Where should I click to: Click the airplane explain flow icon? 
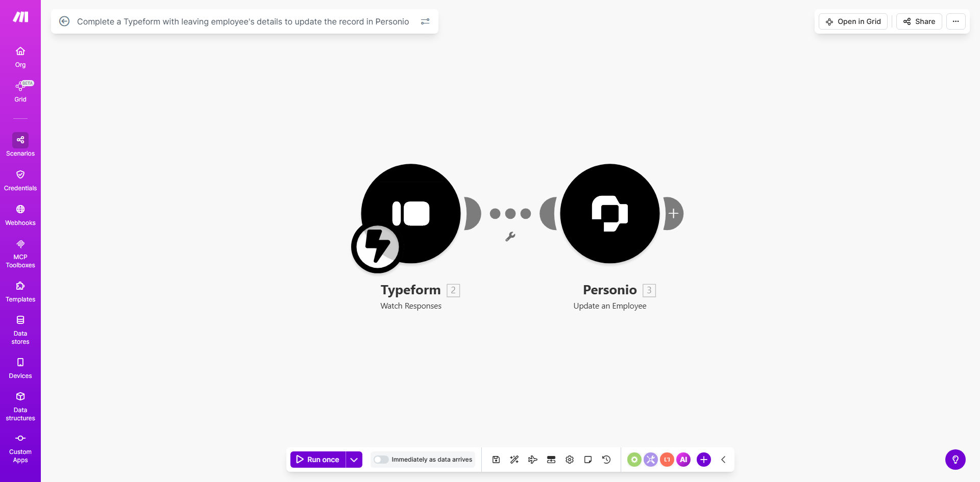[532, 460]
